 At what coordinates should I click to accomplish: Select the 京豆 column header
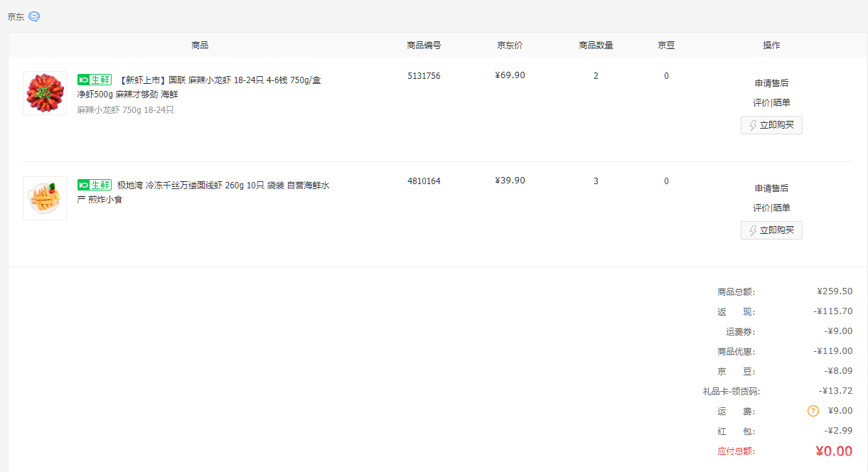pos(666,45)
